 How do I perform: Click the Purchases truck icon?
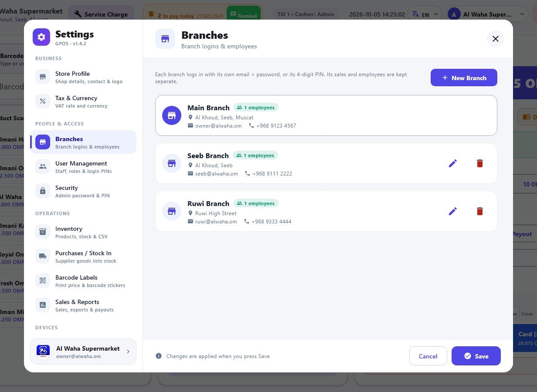click(x=43, y=256)
